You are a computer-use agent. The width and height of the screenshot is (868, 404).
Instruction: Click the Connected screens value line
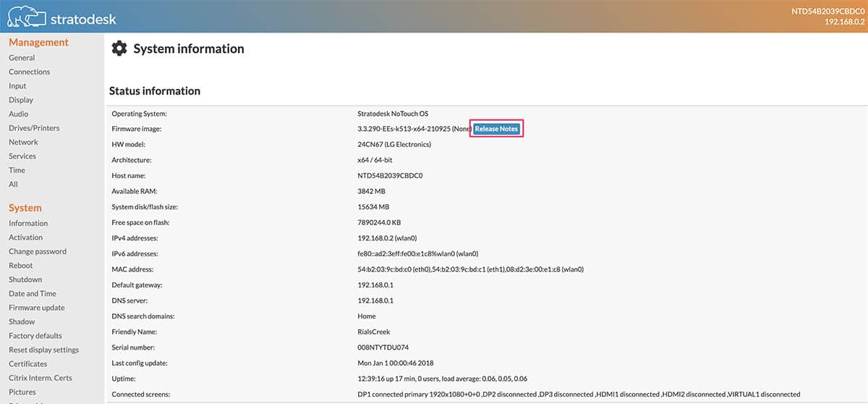coord(579,395)
